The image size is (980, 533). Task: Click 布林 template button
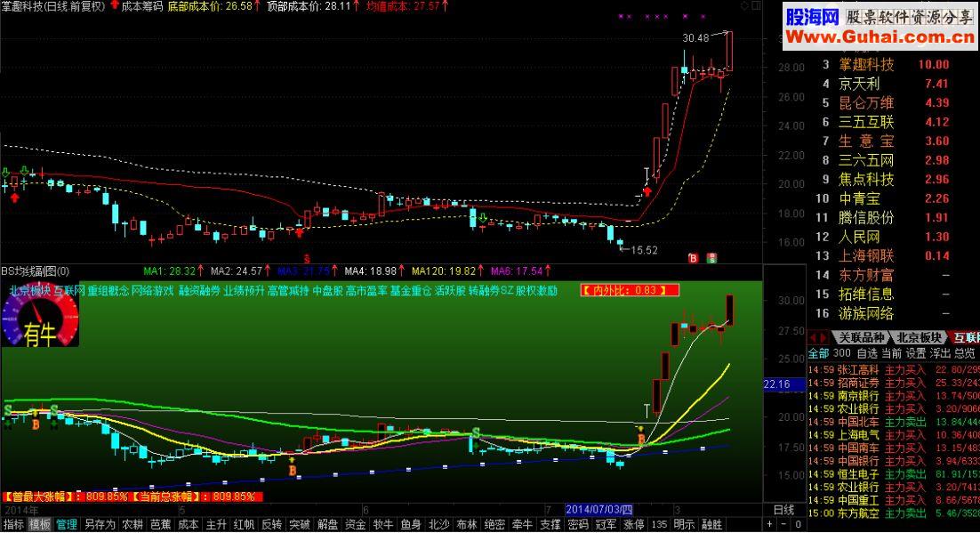coord(466,524)
